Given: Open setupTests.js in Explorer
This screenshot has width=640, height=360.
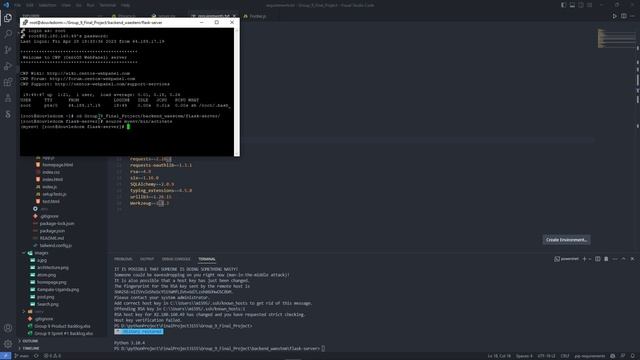Looking at the screenshot, I should click(54, 194).
